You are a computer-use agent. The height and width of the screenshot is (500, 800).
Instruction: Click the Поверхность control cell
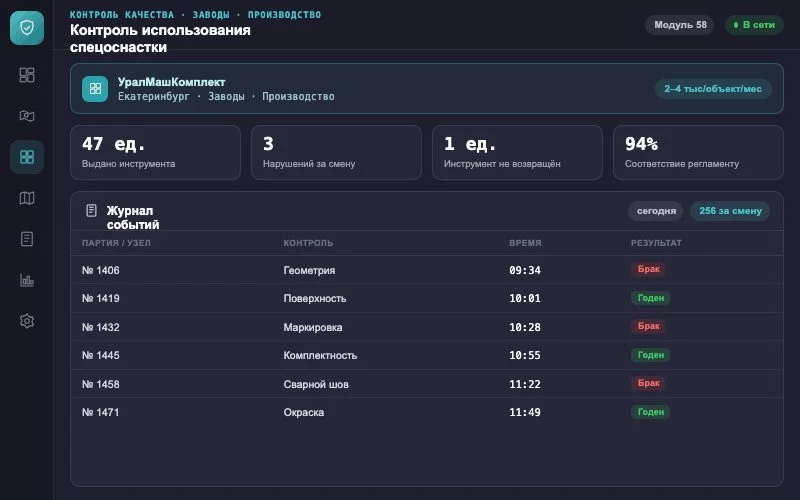(315, 298)
